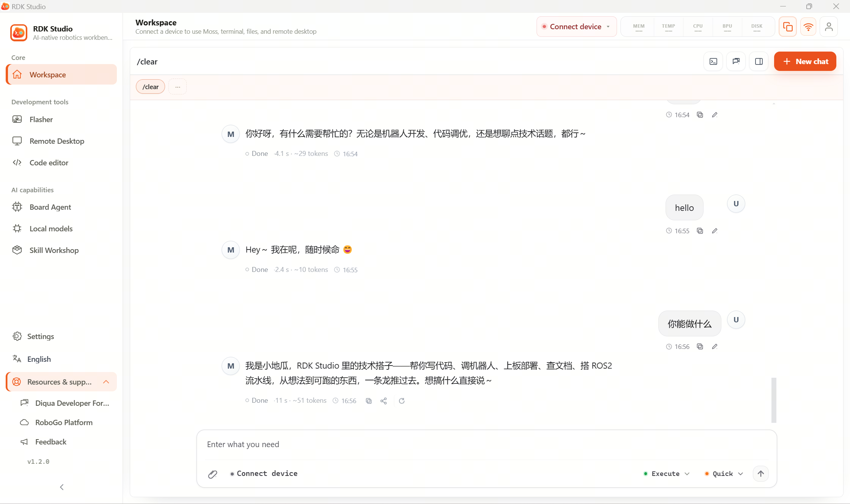
Task: Copy the 'hello' message
Action: point(700,231)
